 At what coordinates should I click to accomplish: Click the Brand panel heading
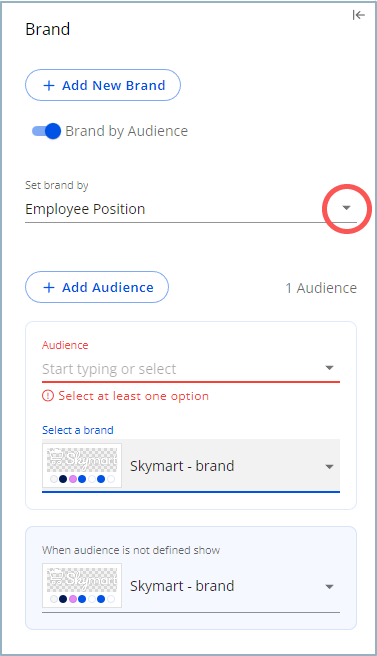pos(48,29)
